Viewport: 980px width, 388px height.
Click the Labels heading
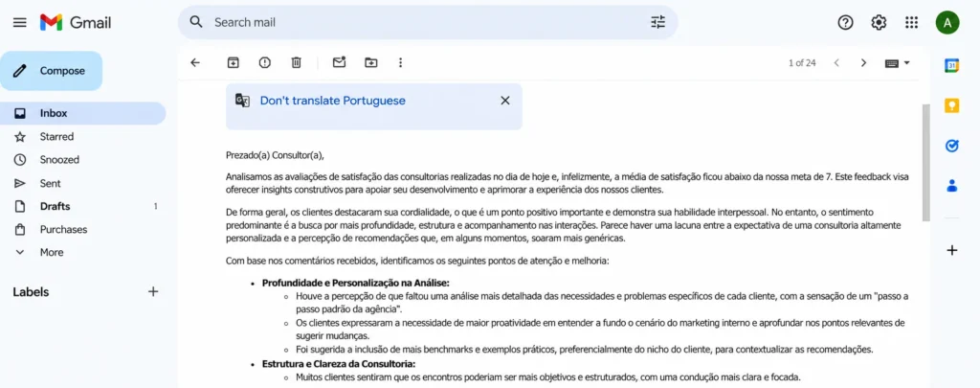pyautogui.click(x=31, y=292)
